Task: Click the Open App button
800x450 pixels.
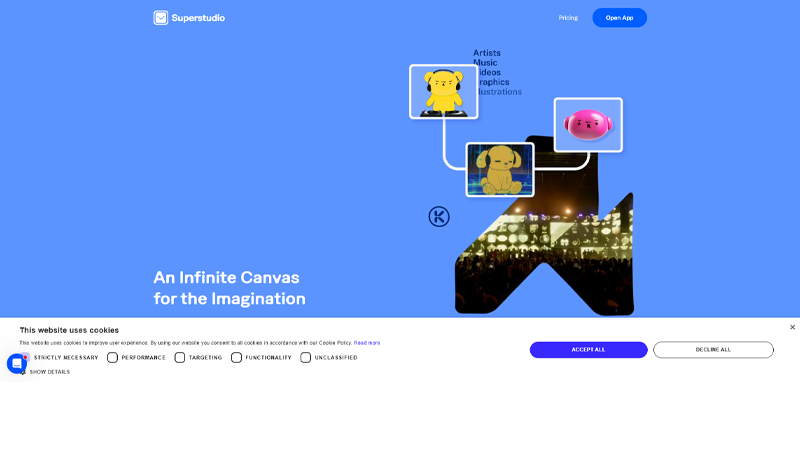Action: (619, 18)
